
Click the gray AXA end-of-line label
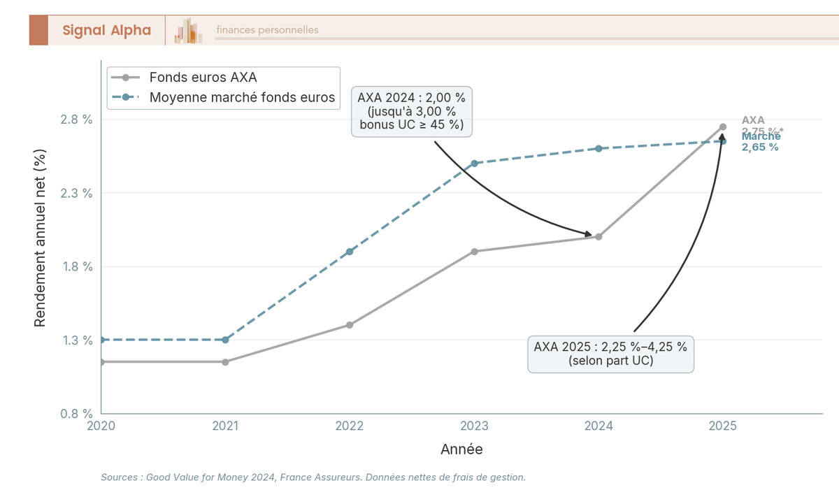click(762, 126)
